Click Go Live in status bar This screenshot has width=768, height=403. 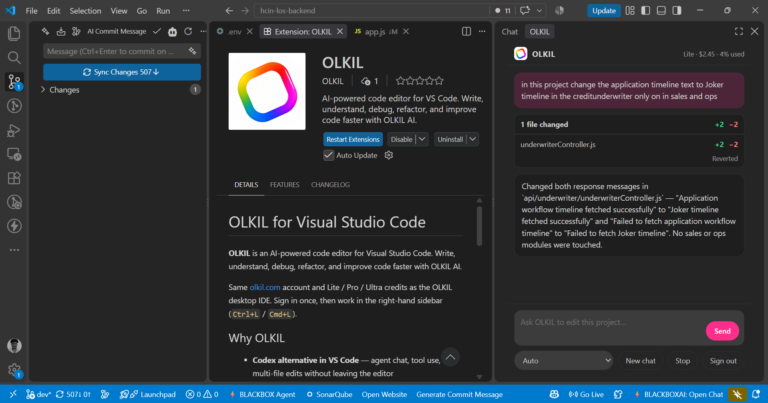point(586,394)
